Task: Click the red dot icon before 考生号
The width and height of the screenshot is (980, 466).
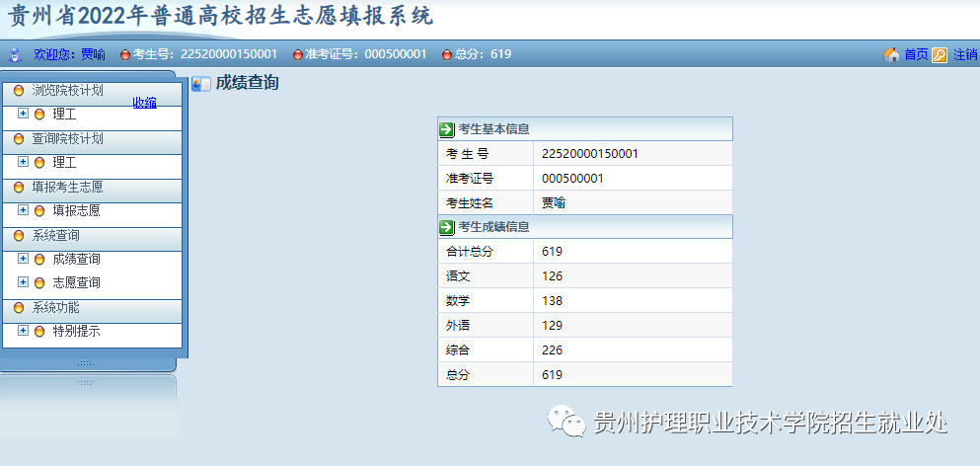Action: tap(125, 54)
